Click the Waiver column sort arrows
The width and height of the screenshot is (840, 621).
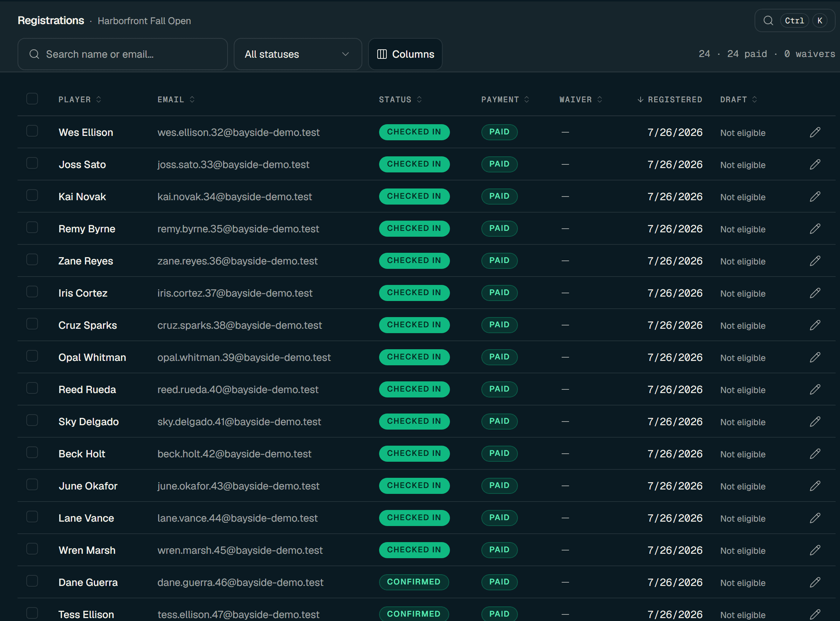[600, 100]
